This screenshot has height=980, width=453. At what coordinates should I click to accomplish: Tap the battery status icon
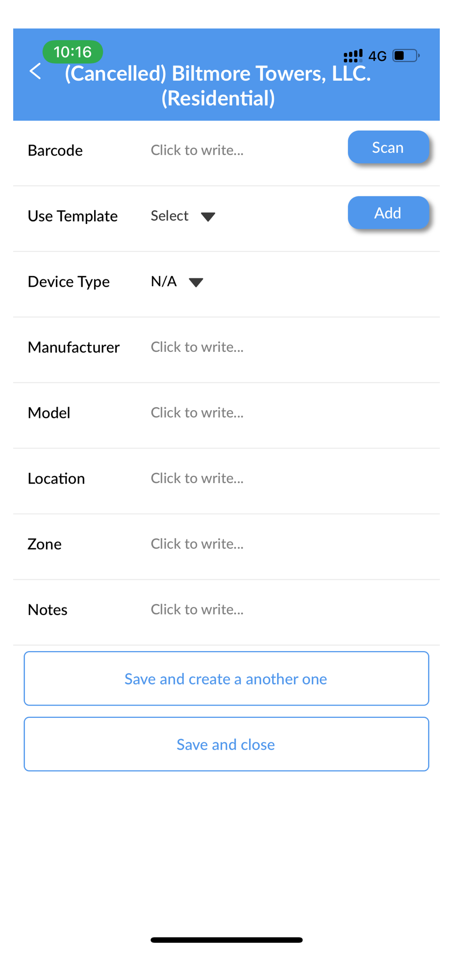(406, 55)
